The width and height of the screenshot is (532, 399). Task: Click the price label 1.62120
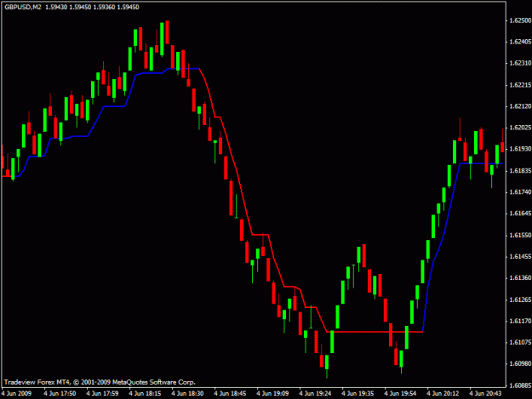pos(520,106)
